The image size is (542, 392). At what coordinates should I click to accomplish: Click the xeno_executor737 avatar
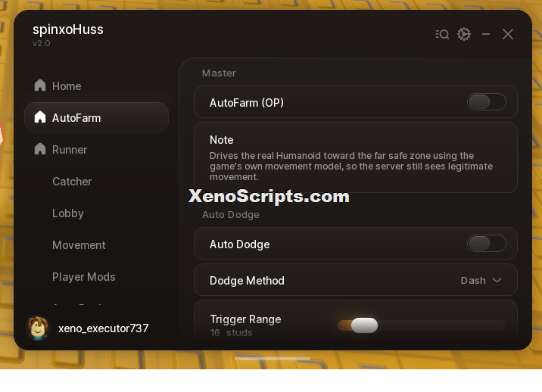38,328
